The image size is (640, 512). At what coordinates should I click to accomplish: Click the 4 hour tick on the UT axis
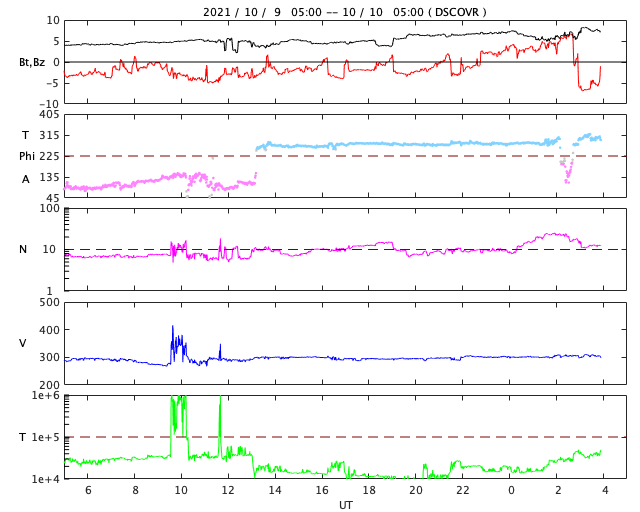605,490
